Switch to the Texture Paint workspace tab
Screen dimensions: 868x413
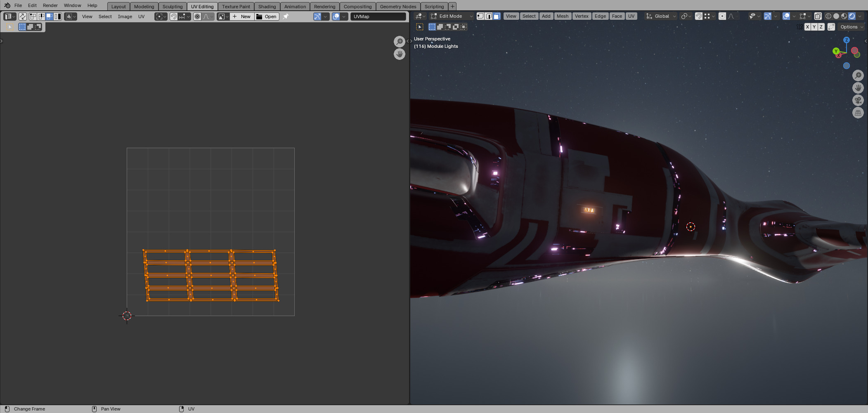(236, 7)
